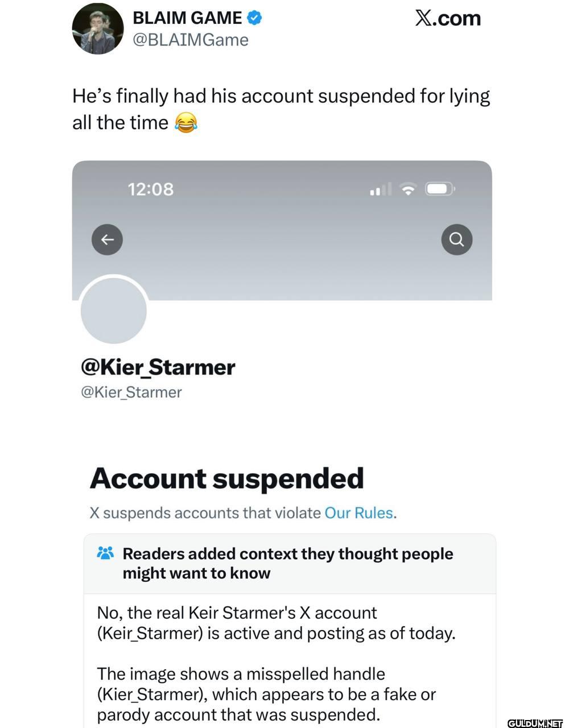Viewport: 565px width, 728px height.
Task: Open the @BLAIMGame handle link
Action: (x=190, y=40)
